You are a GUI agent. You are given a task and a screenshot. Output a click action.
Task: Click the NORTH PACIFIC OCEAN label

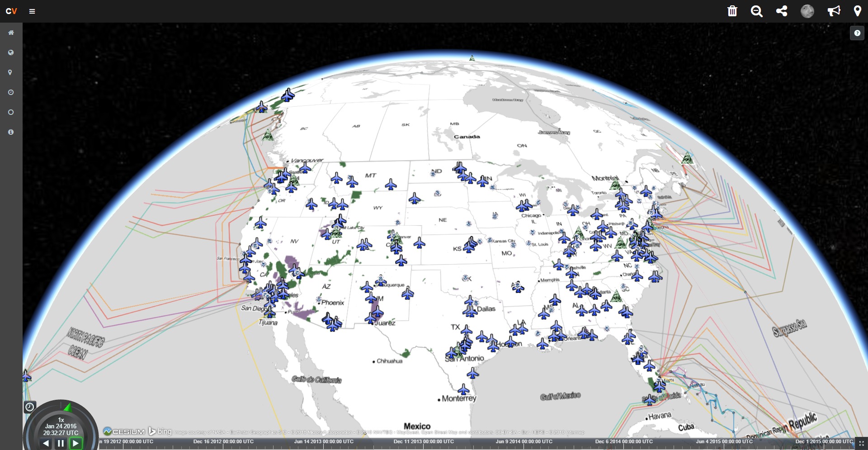pyautogui.click(x=85, y=344)
